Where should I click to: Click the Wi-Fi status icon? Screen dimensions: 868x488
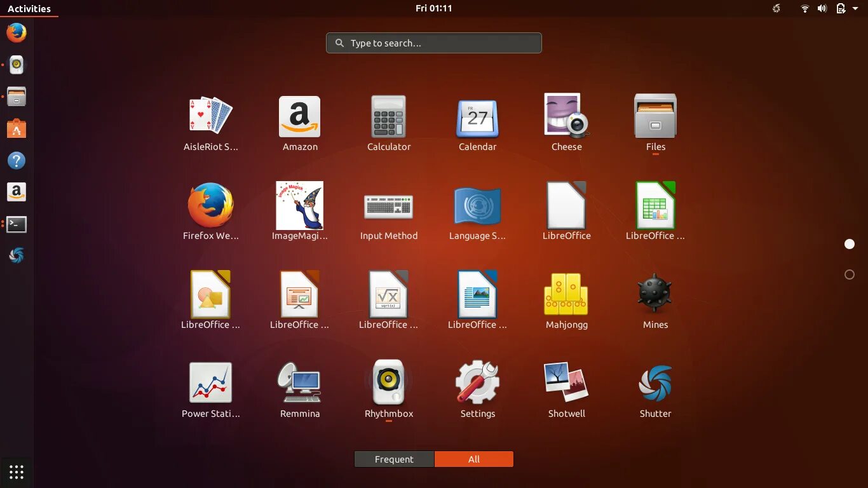pos(805,8)
